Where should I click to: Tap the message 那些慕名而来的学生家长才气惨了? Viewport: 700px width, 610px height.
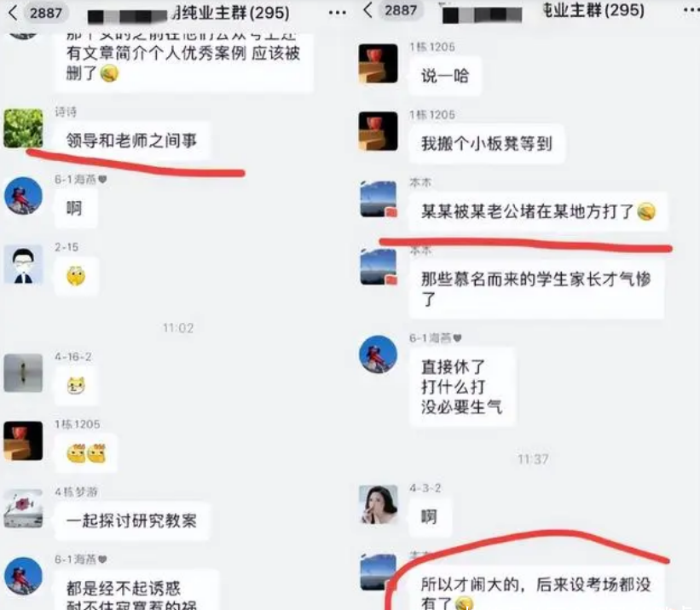[x=536, y=289]
